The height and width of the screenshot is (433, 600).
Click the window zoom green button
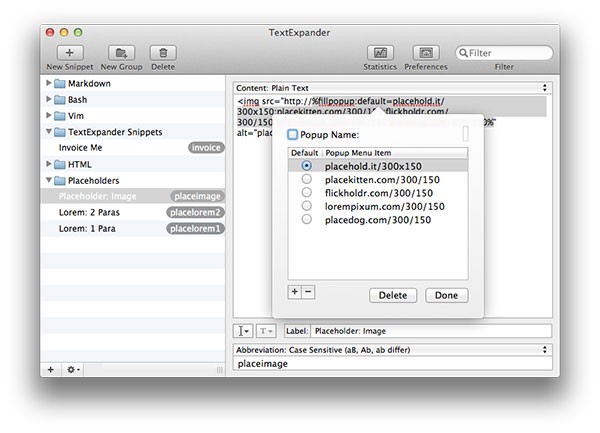point(78,33)
